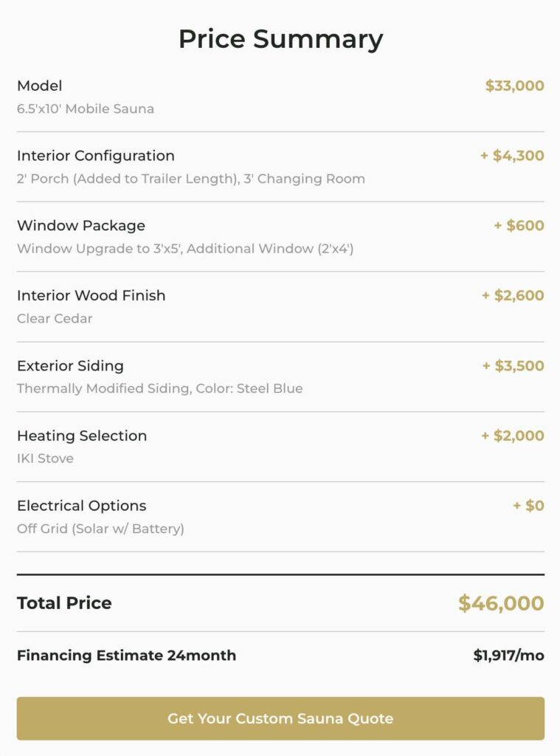Select the $33,000 model price
This screenshot has height=756, width=560.
tap(515, 86)
